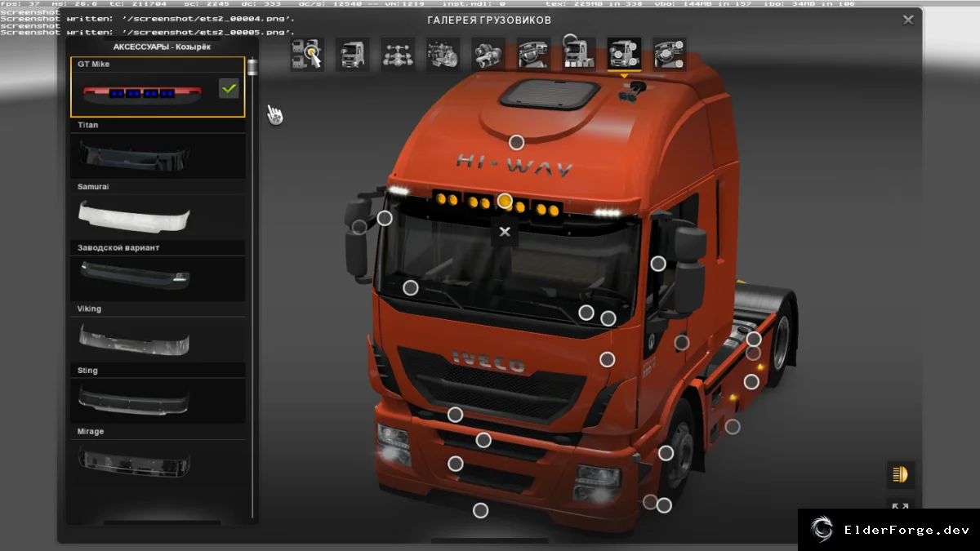
Task: Select the Заводской вариант visor
Action: pyautogui.click(x=158, y=272)
